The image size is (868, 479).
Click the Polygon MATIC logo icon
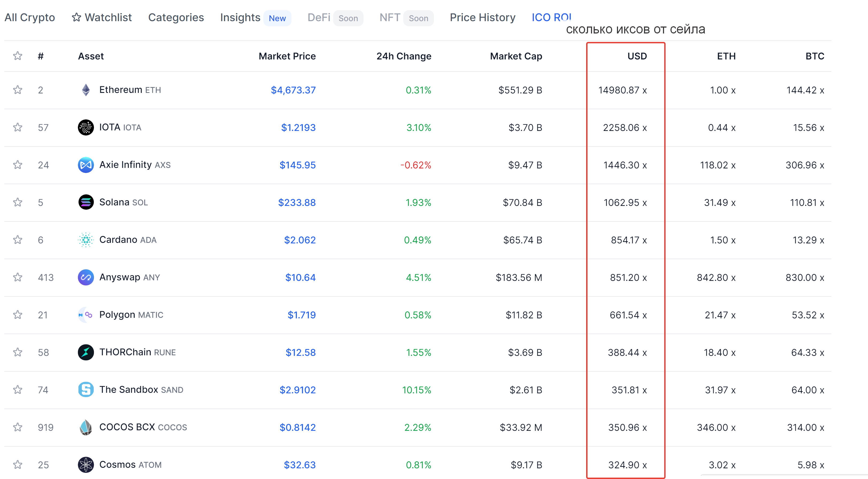point(86,315)
